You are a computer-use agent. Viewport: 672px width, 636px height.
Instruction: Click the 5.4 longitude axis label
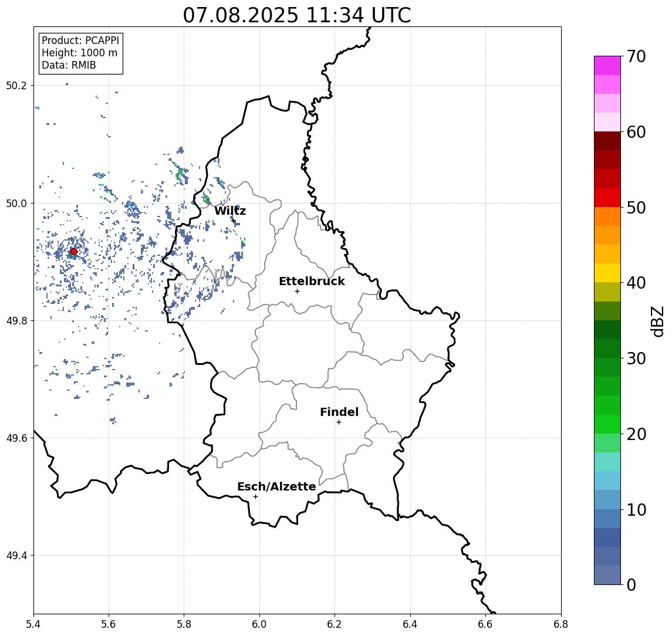pos(33,624)
